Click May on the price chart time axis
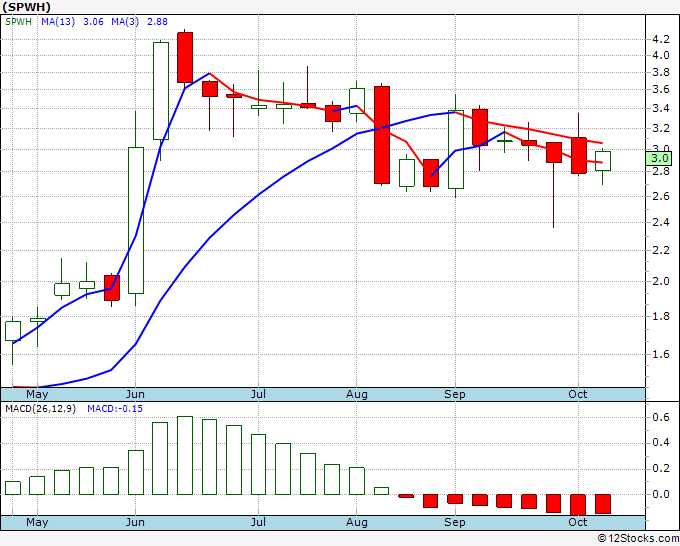The image size is (680, 546). click(x=37, y=395)
